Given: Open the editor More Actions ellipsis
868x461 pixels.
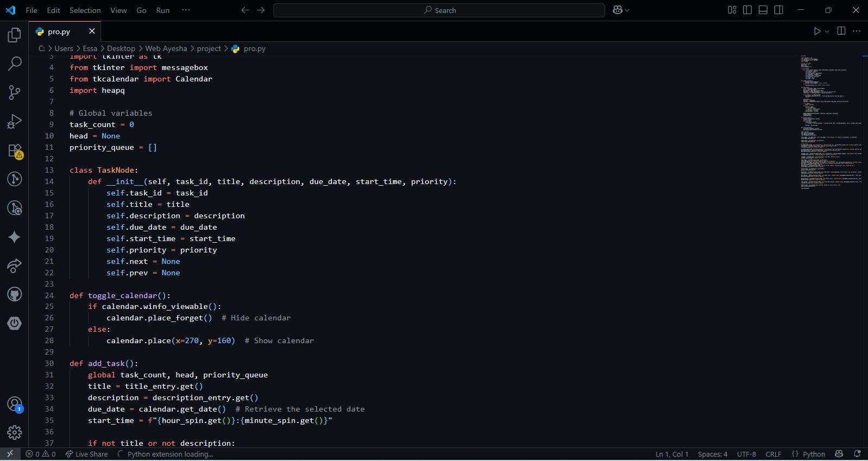Looking at the screenshot, I should tap(857, 31).
